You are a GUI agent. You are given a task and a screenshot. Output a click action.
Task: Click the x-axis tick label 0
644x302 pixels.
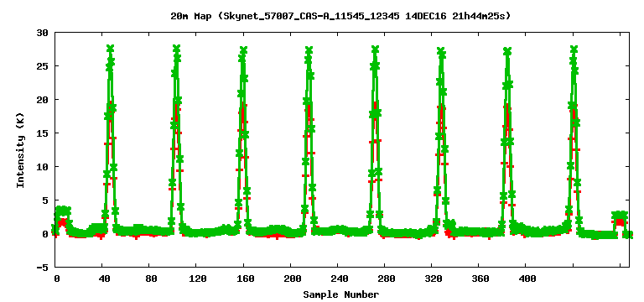tap(57, 279)
